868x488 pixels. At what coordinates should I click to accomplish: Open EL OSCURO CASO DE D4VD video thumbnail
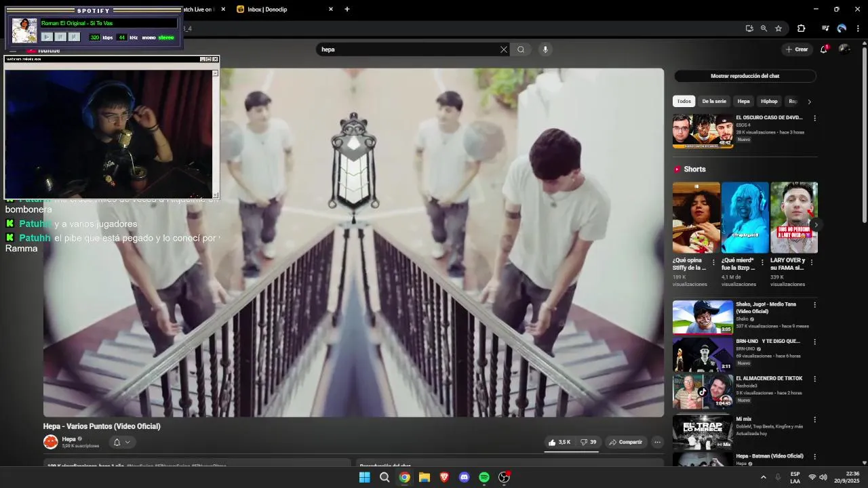point(703,131)
